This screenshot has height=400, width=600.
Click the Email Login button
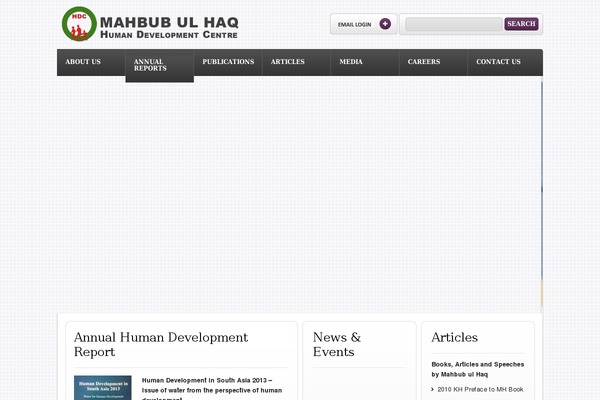tap(364, 24)
